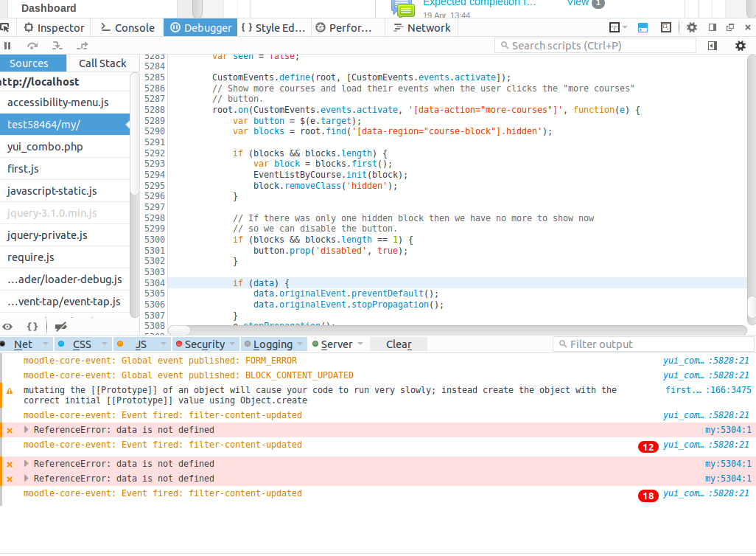Pretty-print the source with braces icon

click(32, 327)
